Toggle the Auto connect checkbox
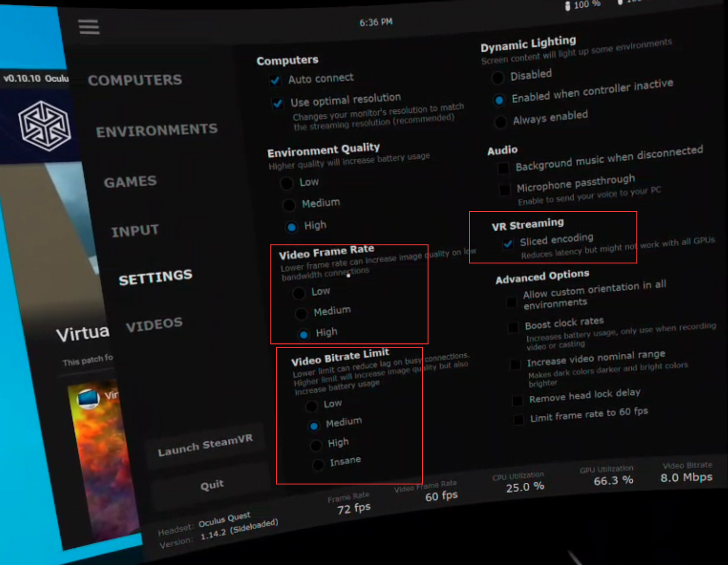Image resolution: width=728 pixels, height=565 pixels. pyautogui.click(x=275, y=80)
